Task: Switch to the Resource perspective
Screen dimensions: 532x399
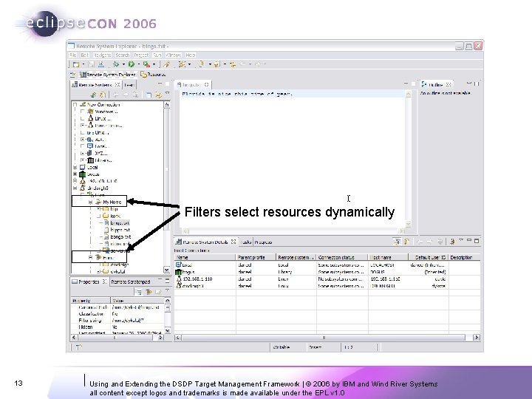Action: [153, 75]
